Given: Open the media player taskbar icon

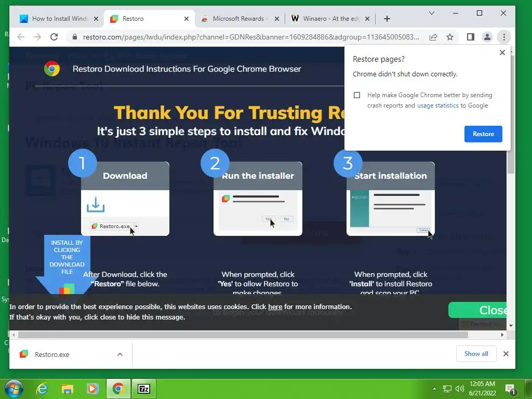Looking at the screenshot, I should coord(92,389).
